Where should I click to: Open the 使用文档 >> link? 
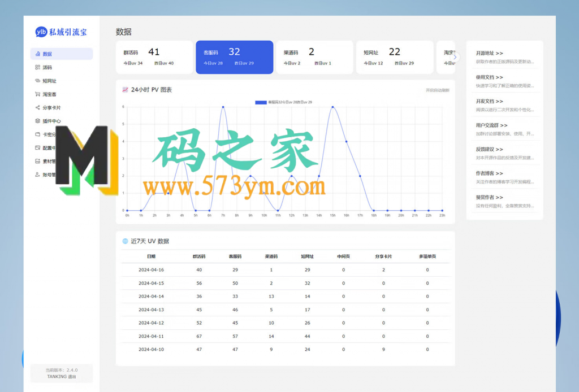[489, 77]
